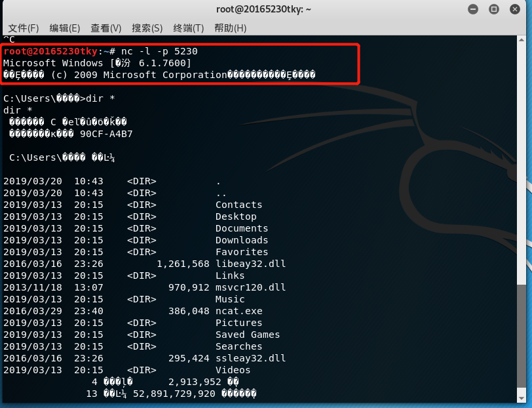Click the Desktop directory entry
Image resolution: width=532 pixels, height=408 pixels.
click(236, 216)
